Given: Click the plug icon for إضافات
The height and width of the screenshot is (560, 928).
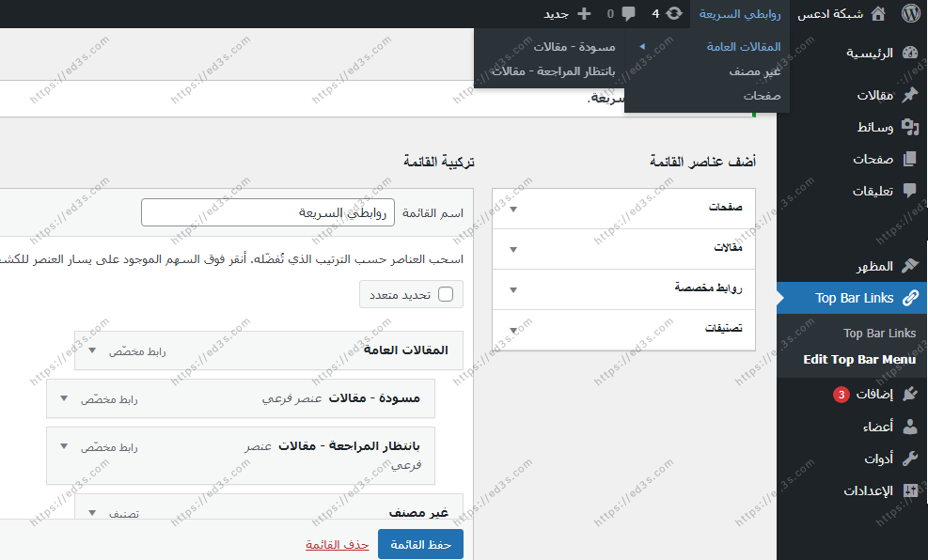Looking at the screenshot, I should [x=909, y=394].
